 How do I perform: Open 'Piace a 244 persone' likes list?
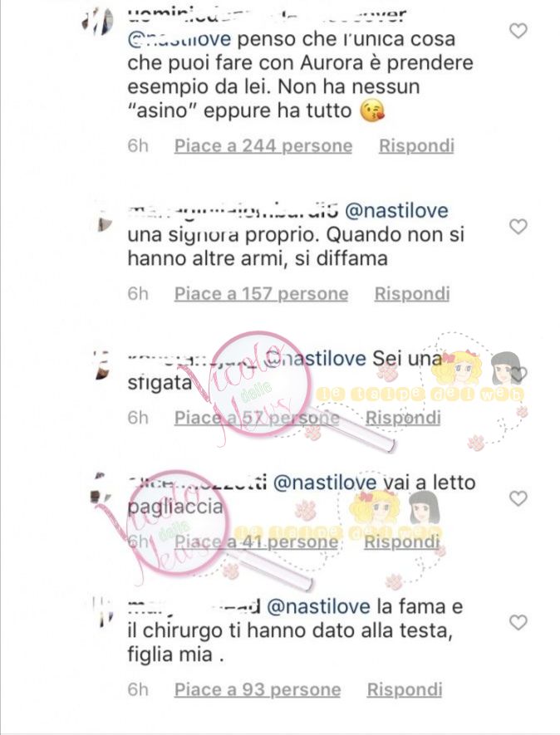click(263, 146)
